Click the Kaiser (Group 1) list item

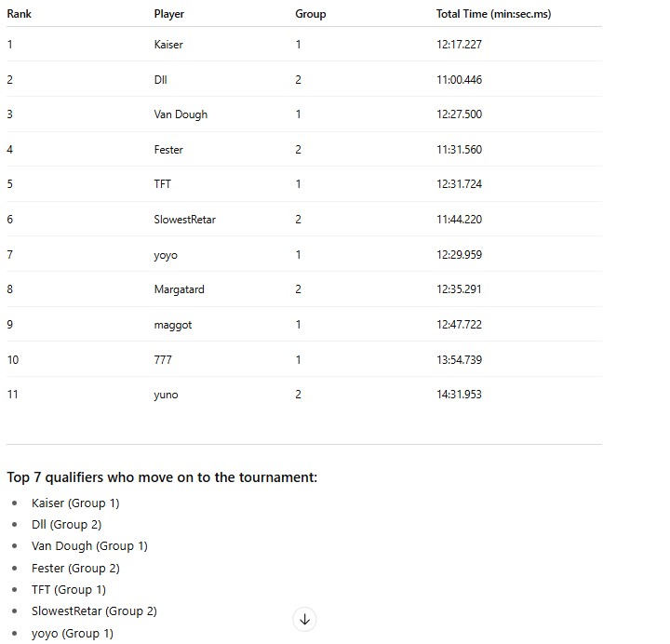[x=74, y=503]
